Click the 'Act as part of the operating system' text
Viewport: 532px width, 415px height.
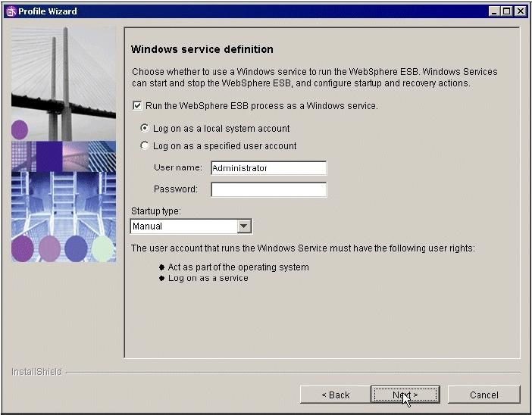coord(238,267)
